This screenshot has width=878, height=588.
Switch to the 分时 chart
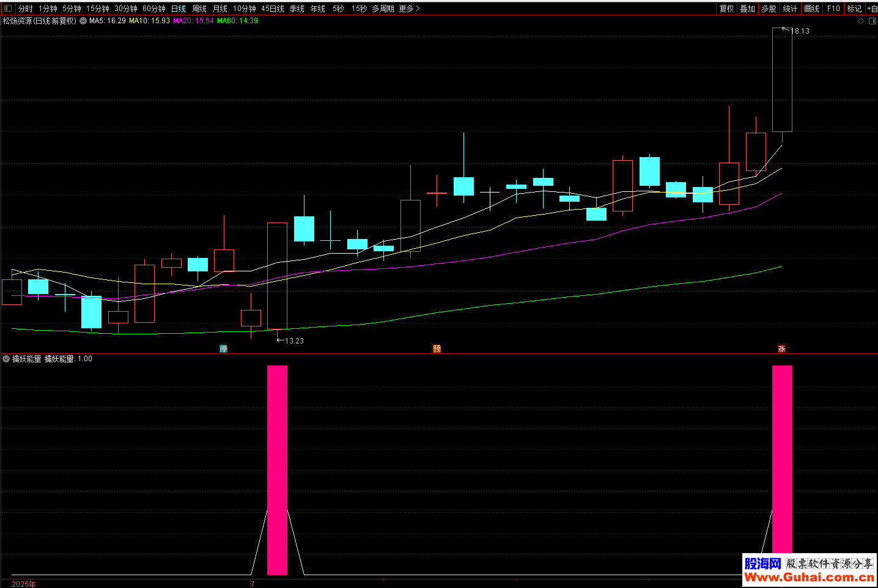click(x=25, y=9)
